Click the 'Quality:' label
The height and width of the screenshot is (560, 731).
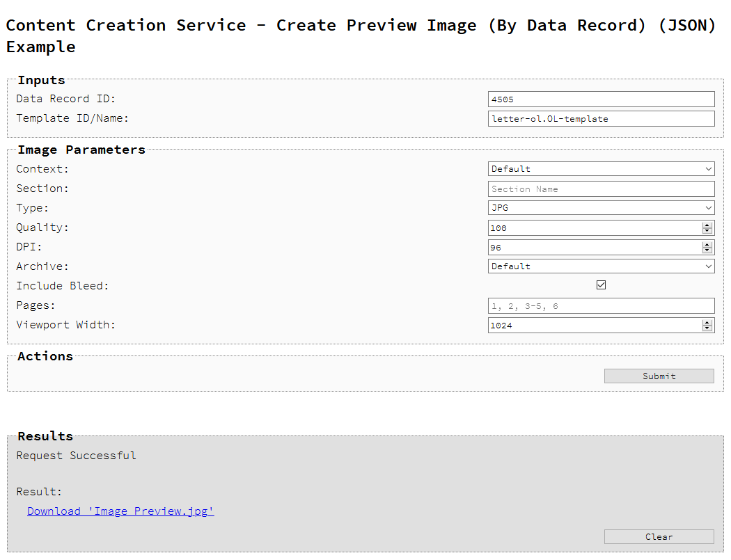click(x=42, y=227)
